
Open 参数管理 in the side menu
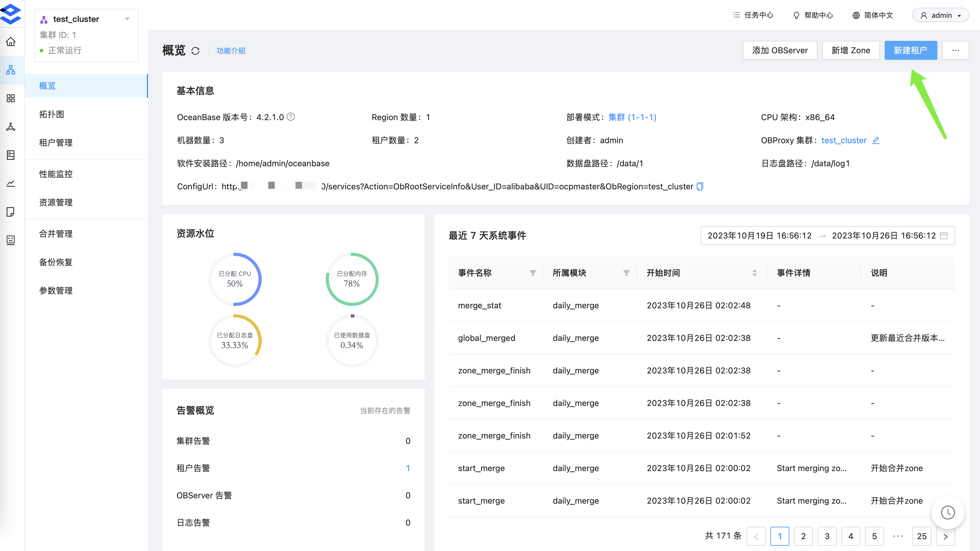pos(86,291)
